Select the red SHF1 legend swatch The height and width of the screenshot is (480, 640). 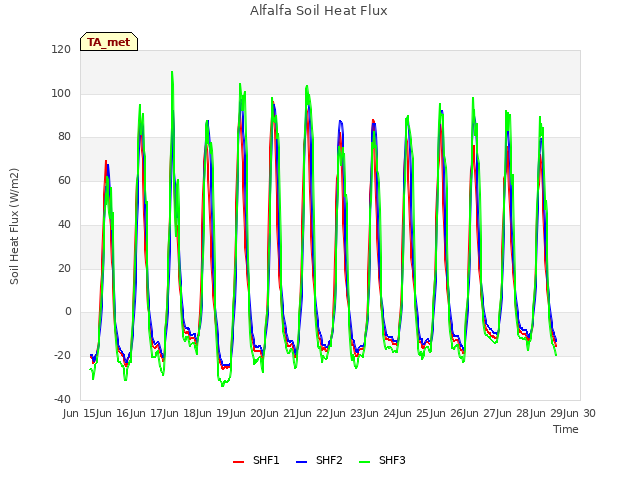click(238, 462)
